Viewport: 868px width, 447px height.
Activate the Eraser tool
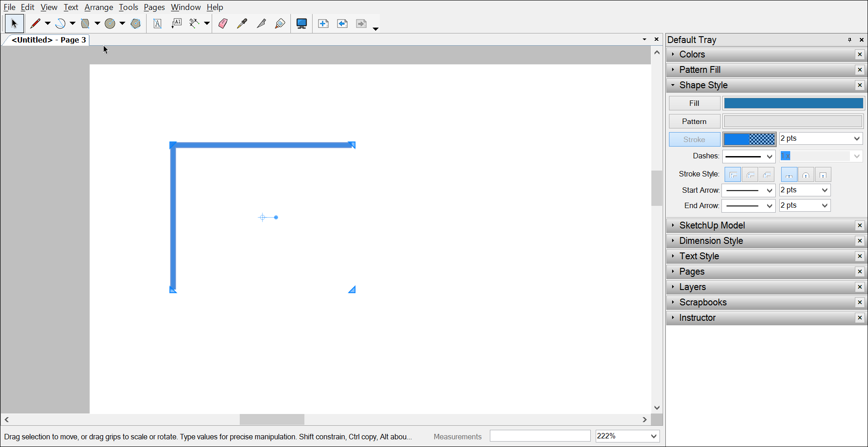click(223, 24)
